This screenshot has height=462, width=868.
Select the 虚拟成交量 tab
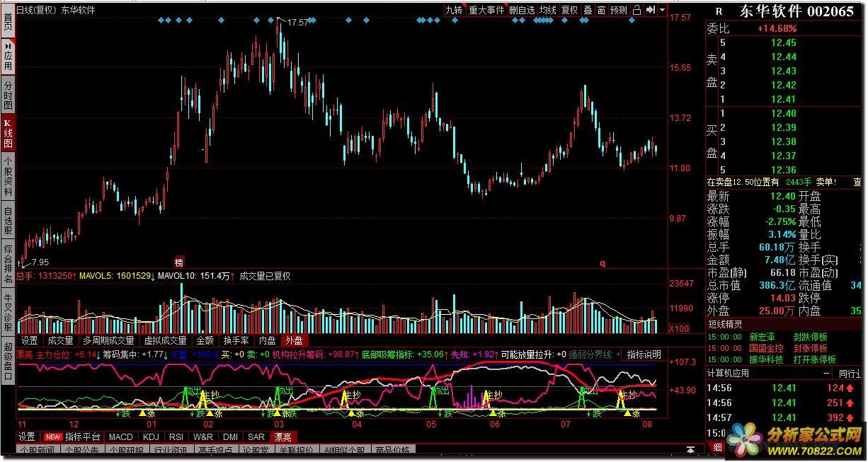coord(166,340)
